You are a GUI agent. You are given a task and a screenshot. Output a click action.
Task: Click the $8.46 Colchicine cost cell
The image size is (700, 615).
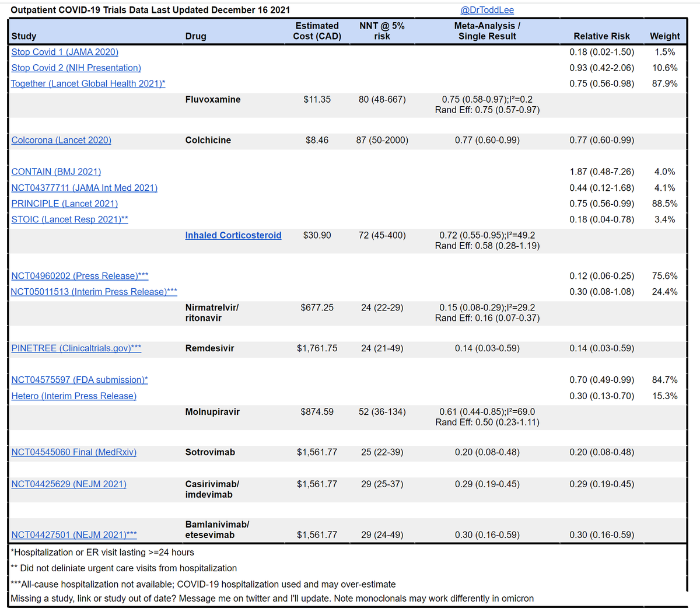(317, 140)
